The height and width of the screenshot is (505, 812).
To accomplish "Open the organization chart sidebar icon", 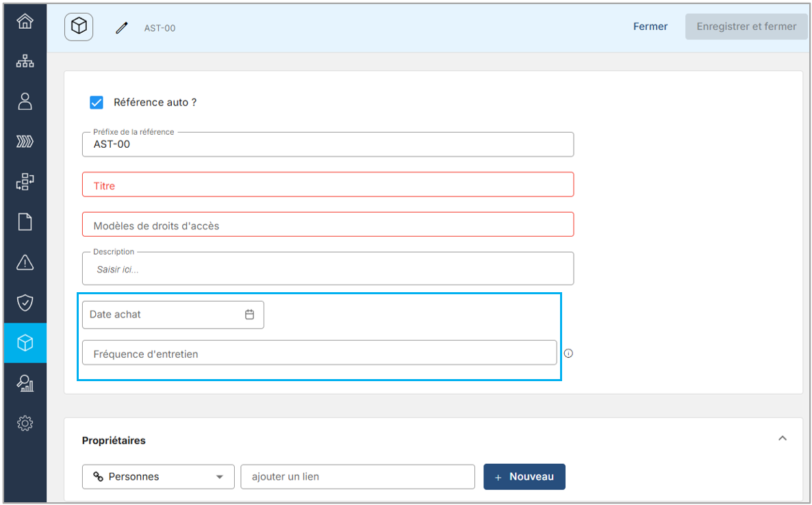I will tap(25, 62).
